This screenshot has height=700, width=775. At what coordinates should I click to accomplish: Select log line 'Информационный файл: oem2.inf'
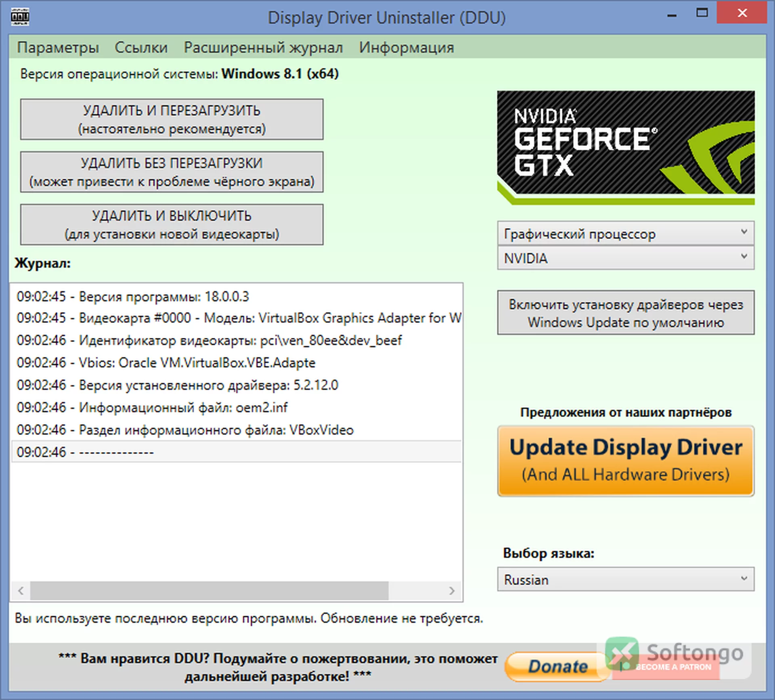tap(237, 408)
